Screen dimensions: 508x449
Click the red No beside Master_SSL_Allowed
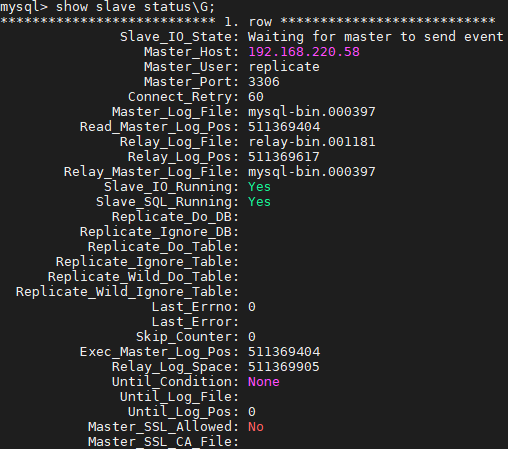[x=256, y=427]
